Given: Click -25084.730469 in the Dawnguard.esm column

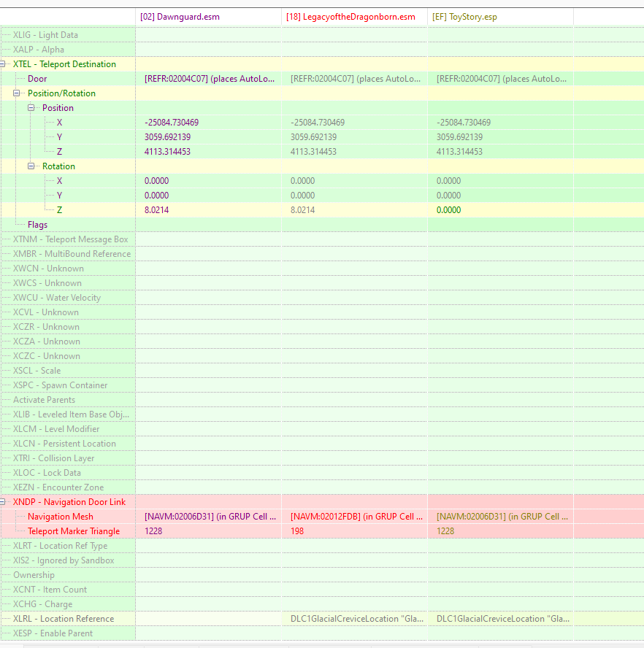Looking at the screenshot, I should coord(172,123).
